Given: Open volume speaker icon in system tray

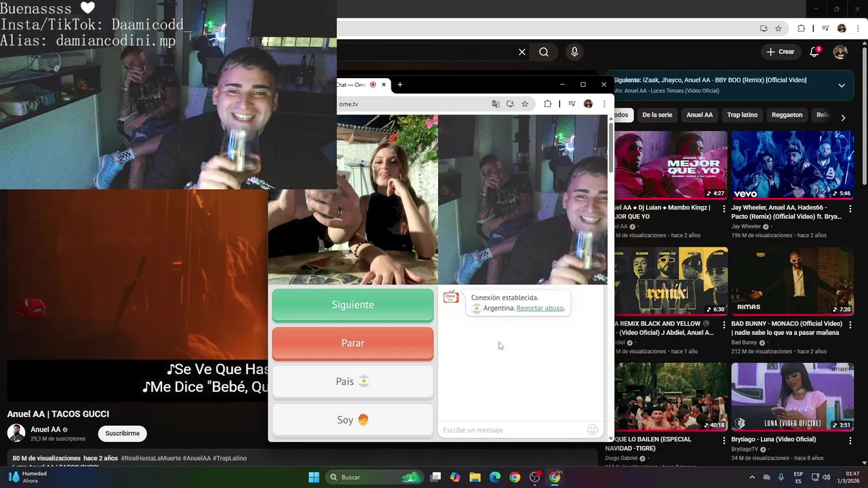Looking at the screenshot, I should [827, 477].
